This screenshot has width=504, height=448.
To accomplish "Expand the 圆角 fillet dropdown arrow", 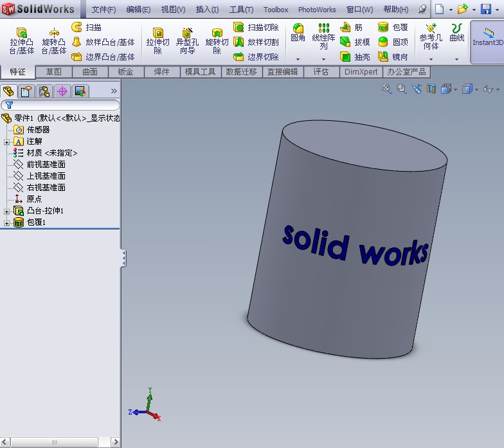I will pyautogui.click(x=298, y=59).
